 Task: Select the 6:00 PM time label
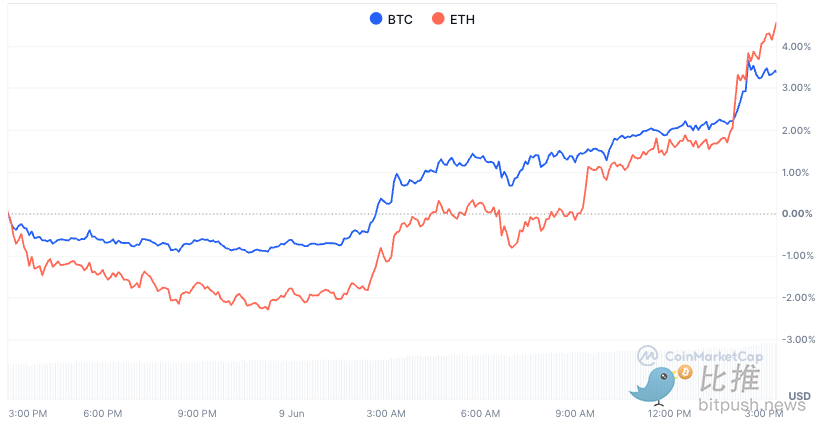point(102,413)
